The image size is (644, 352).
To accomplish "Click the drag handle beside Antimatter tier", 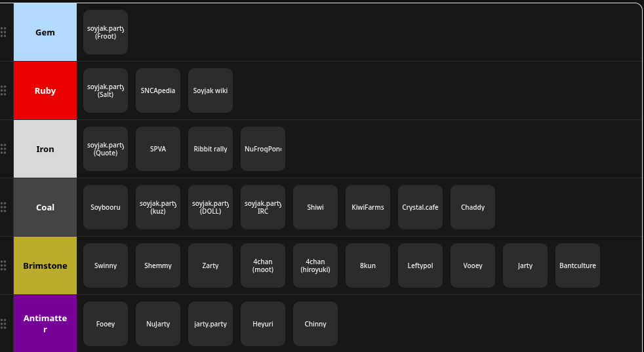I will coord(3,324).
